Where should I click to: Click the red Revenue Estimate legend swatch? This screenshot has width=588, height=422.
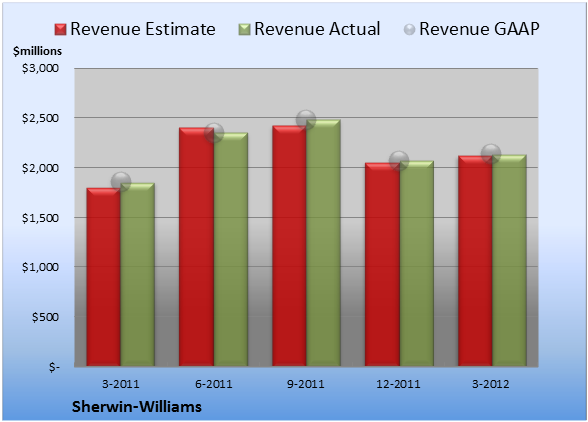click(60, 30)
